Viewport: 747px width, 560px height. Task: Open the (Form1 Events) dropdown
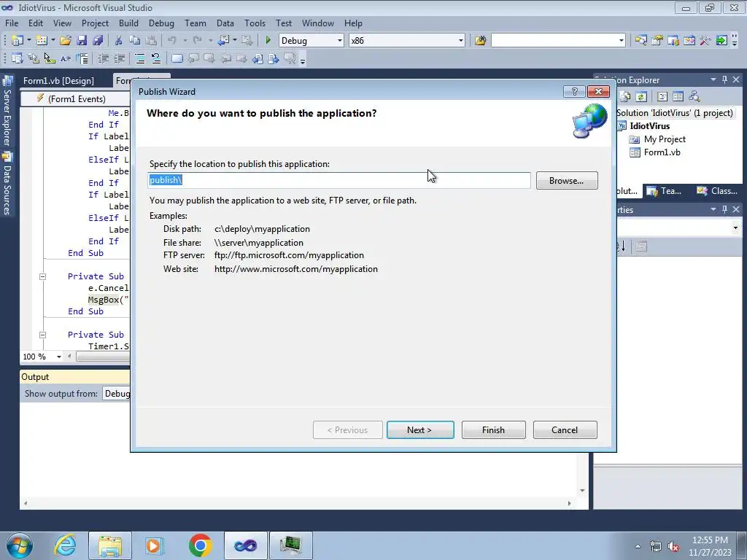coord(76,98)
